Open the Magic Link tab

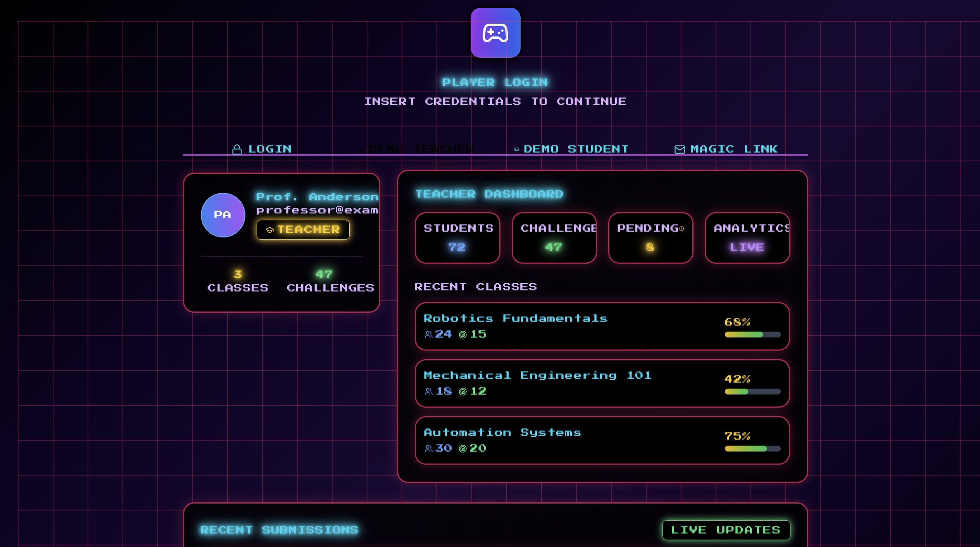click(726, 149)
